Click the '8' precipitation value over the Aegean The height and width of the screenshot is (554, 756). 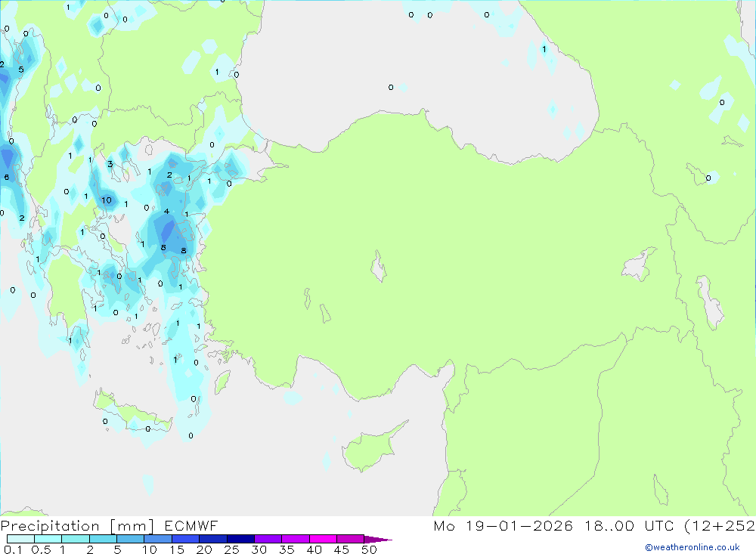183,251
